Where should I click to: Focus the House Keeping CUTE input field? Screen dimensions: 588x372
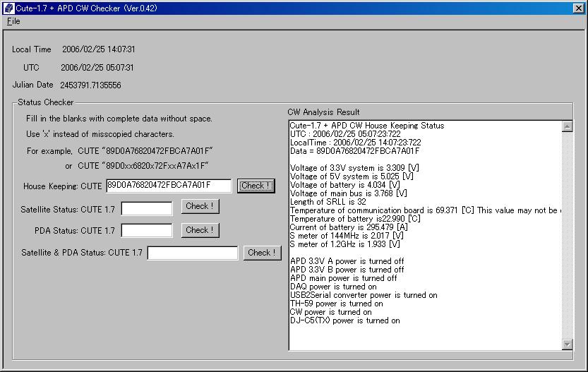click(169, 186)
